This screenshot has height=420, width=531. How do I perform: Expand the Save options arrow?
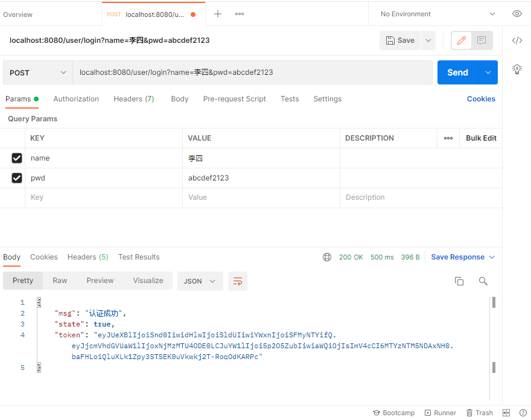point(428,40)
